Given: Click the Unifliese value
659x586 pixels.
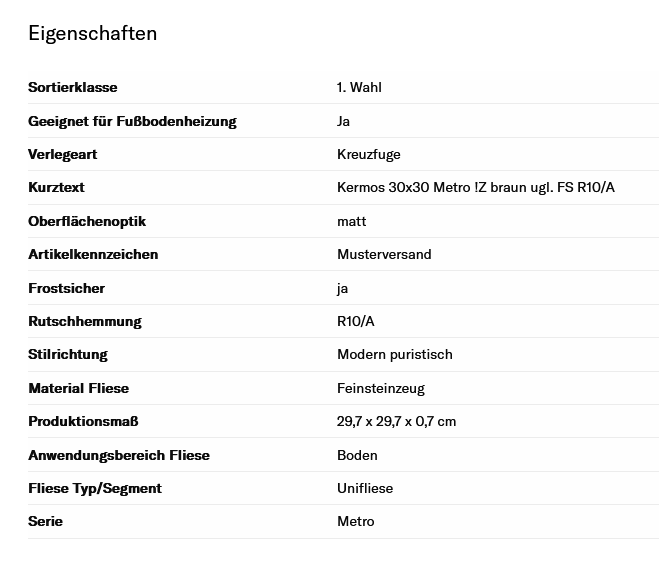Looking at the screenshot, I should point(365,488).
